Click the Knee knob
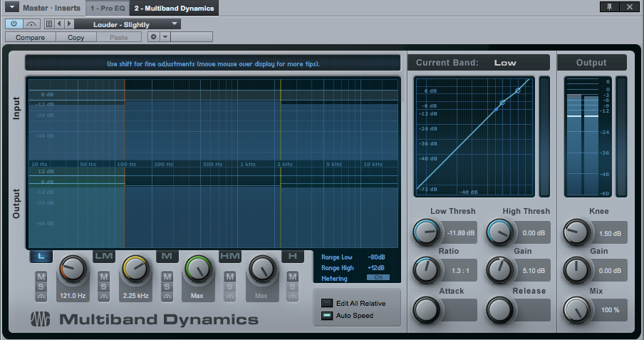 tap(576, 232)
